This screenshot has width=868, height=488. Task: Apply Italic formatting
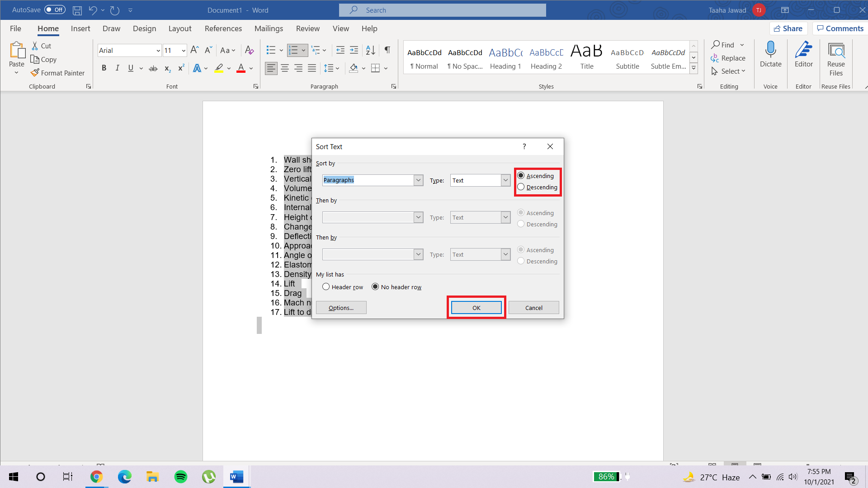(117, 68)
